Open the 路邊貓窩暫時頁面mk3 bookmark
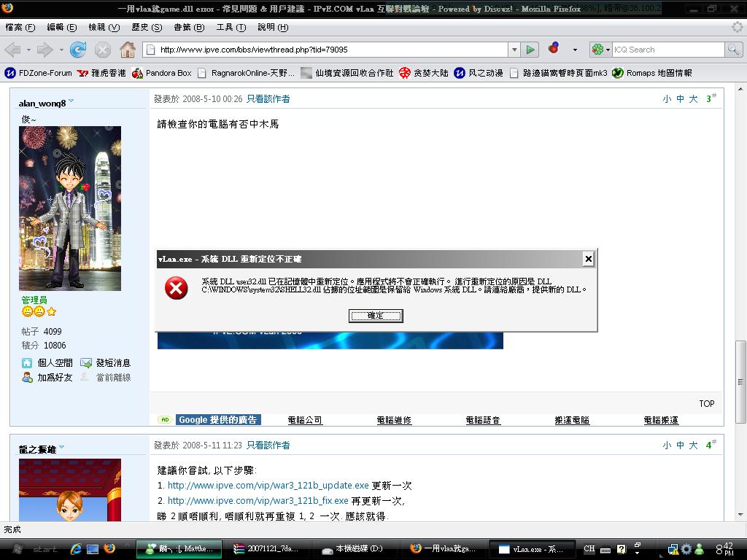This screenshot has width=747, height=560. point(558,73)
